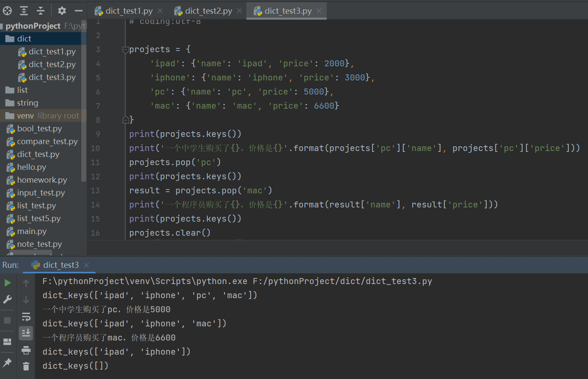This screenshot has height=379, width=588.
Task: Toggle the pin tab icon in Run panel
Action: click(7, 362)
